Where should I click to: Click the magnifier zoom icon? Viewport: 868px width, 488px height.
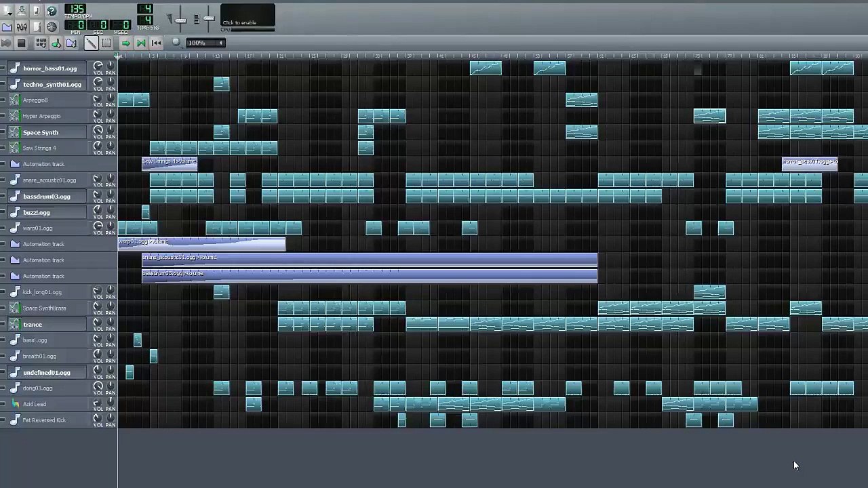[x=176, y=43]
